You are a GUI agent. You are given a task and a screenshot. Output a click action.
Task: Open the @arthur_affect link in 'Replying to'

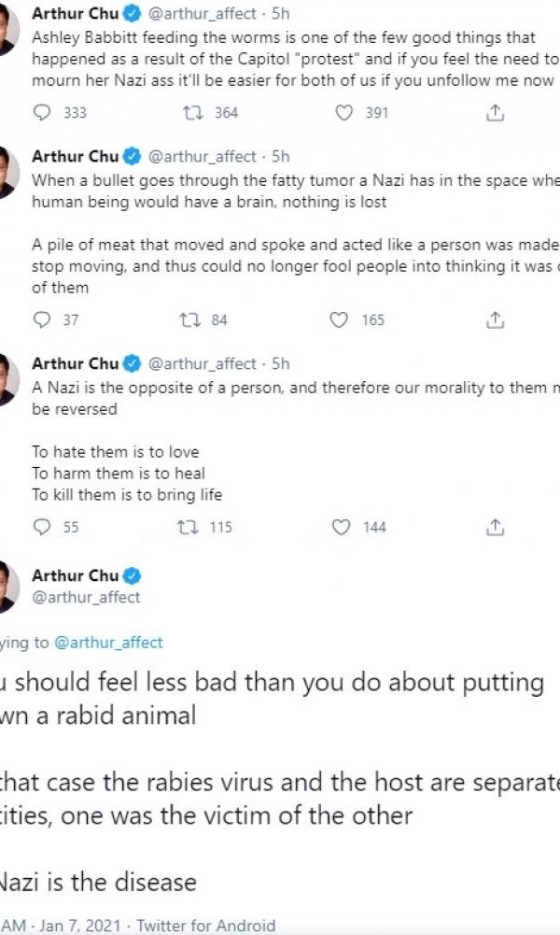108,643
